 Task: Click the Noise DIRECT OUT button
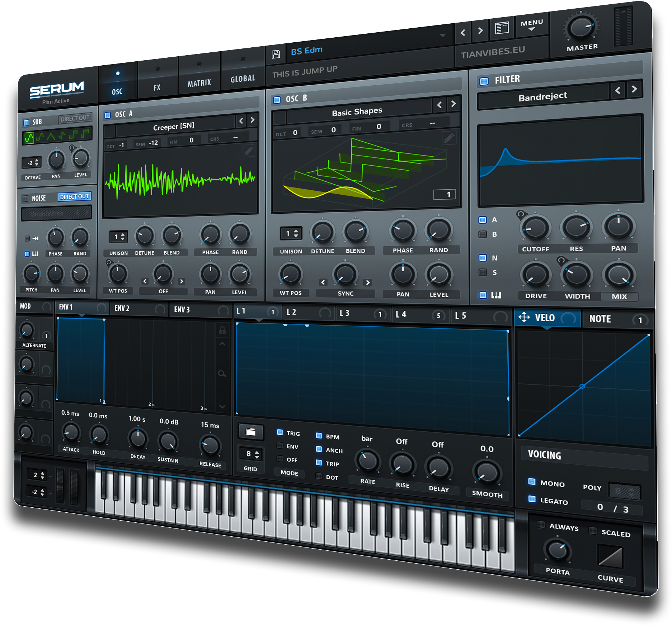[74, 196]
